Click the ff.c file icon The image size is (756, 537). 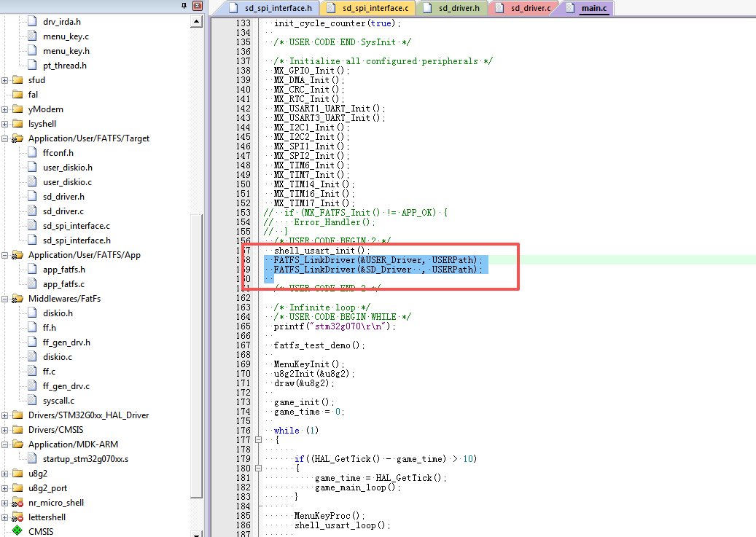pos(32,371)
